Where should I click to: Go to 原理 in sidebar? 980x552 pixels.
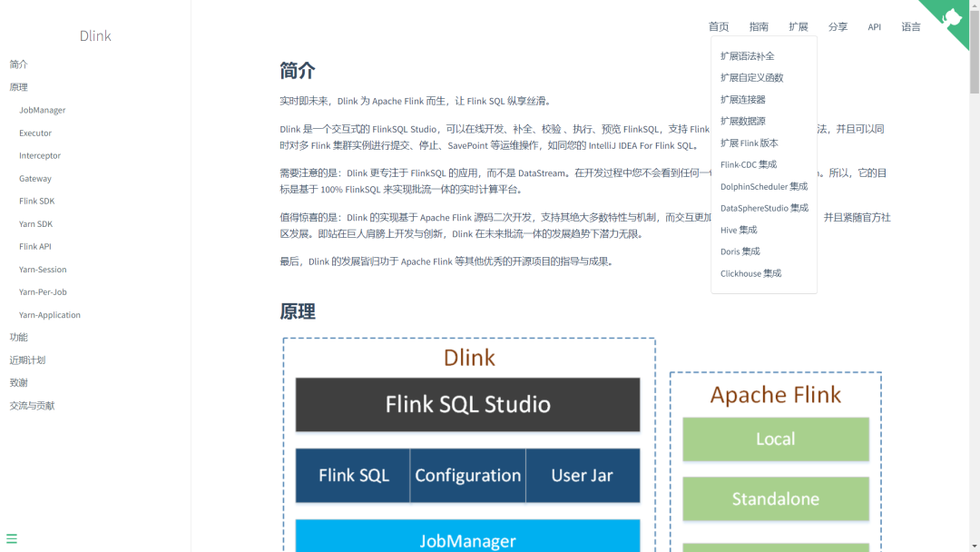[19, 87]
